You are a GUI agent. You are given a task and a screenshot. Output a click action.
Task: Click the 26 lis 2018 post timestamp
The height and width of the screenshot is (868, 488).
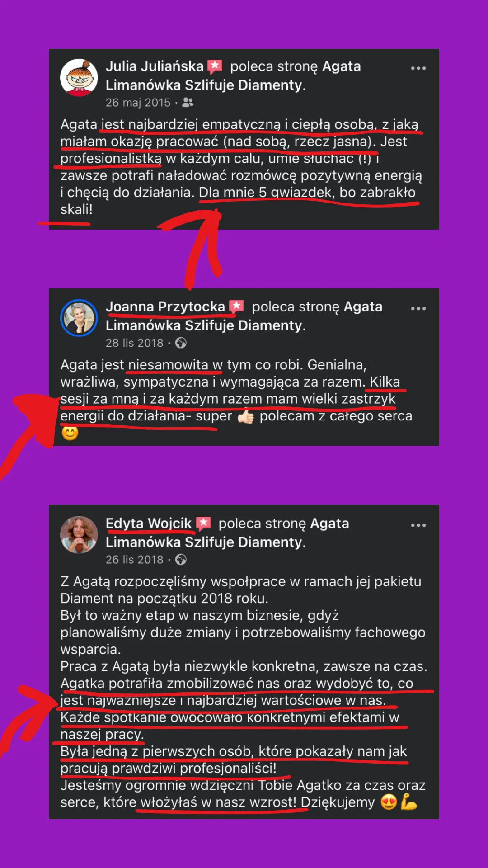click(x=135, y=560)
